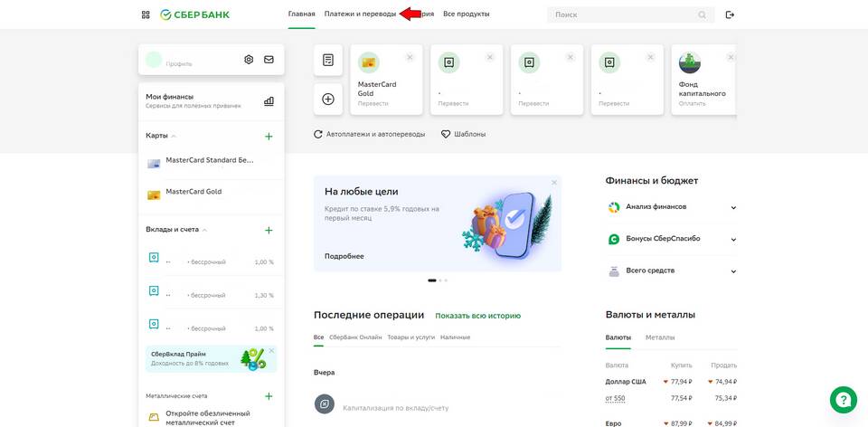Screen dimensions: 868x427
Task: Filter operations by СберБанк Онлайн
Action: click(x=355, y=337)
